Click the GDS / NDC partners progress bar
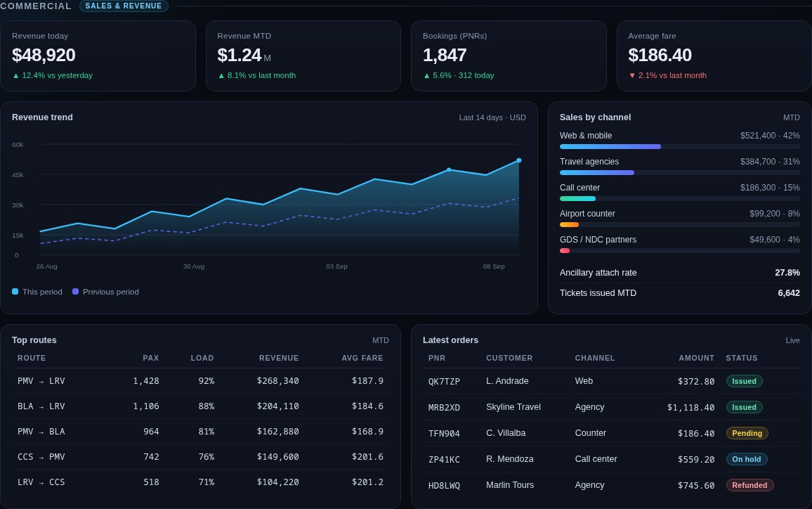This screenshot has width=812, height=509. 679,250
